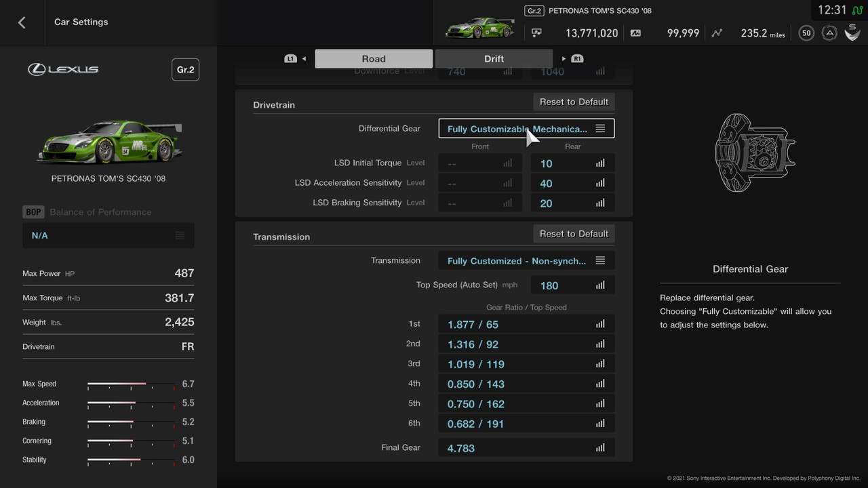
Task: Adjust rear LSD Initial Torque value 10
Action: pyautogui.click(x=573, y=163)
